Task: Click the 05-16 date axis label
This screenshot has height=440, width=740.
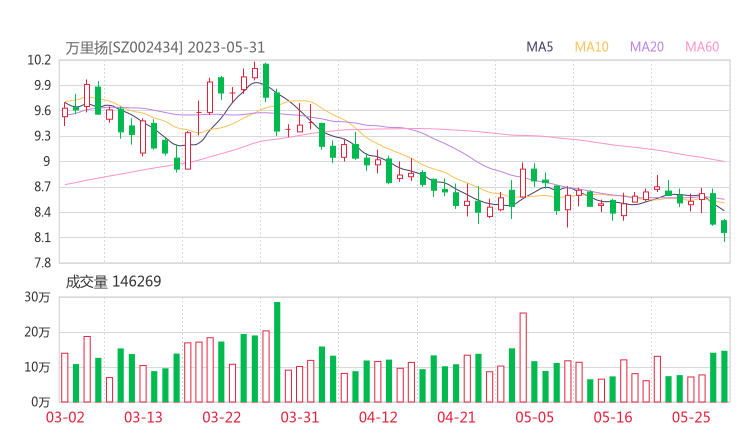Action: [613, 417]
